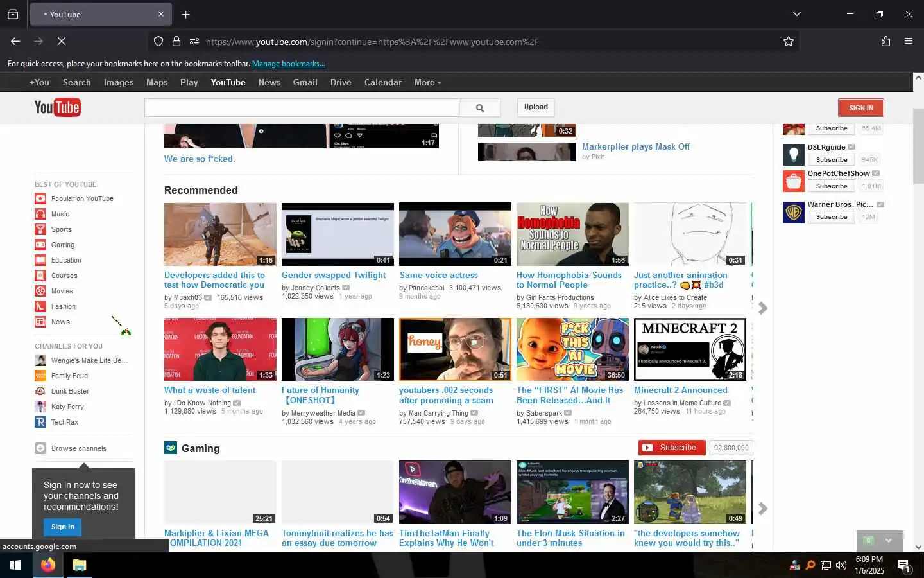Open the Sports category icon
The height and width of the screenshot is (578, 924).
40,229
